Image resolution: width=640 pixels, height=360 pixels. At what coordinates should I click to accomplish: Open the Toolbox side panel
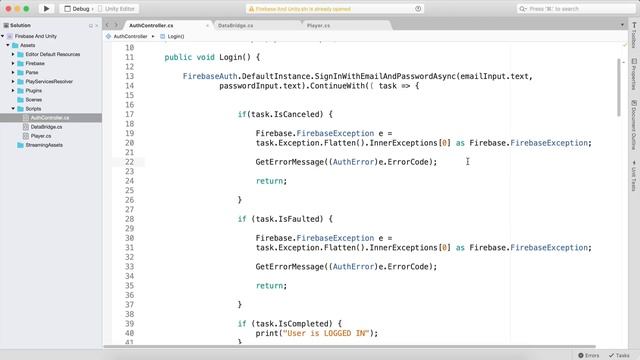click(634, 36)
